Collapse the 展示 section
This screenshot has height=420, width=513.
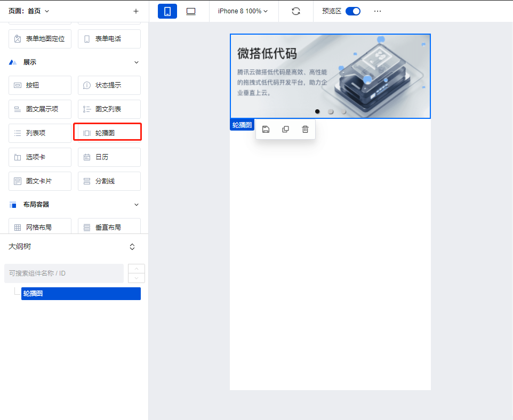pos(137,62)
